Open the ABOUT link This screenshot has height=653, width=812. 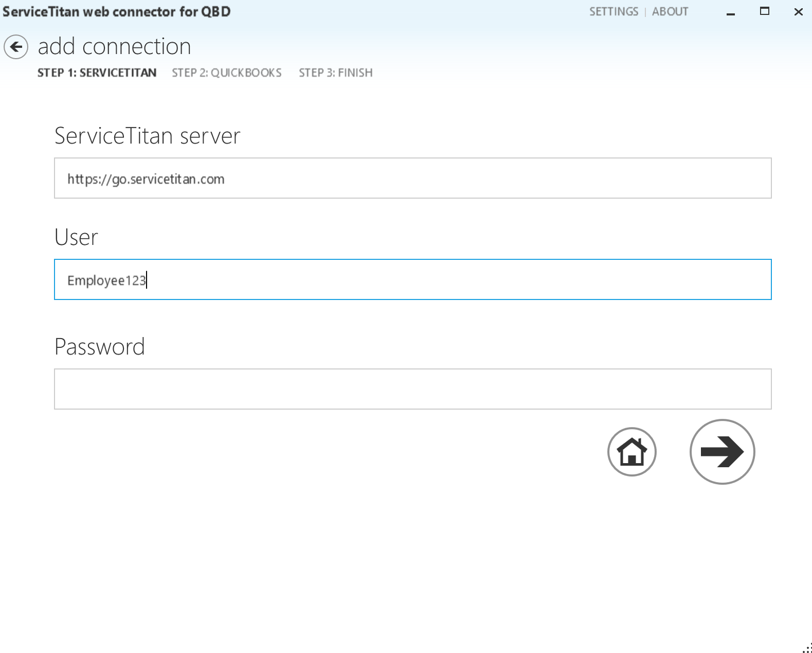click(670, 12)
